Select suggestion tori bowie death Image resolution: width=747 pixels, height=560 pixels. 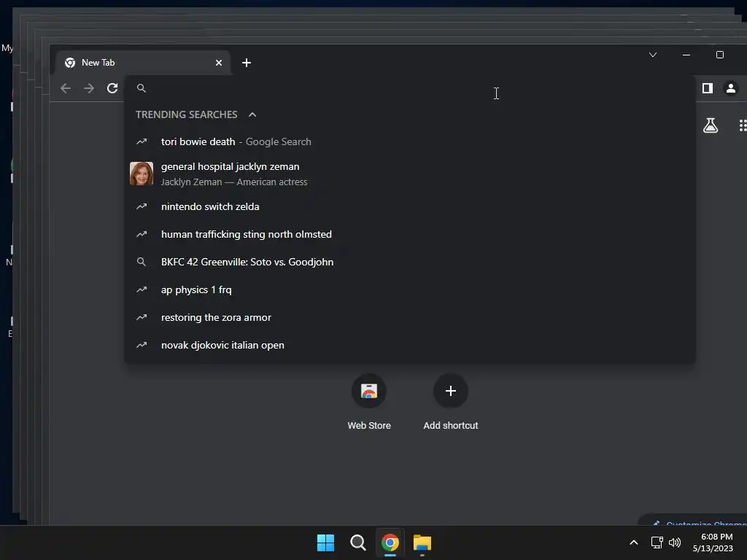point(410,141)
